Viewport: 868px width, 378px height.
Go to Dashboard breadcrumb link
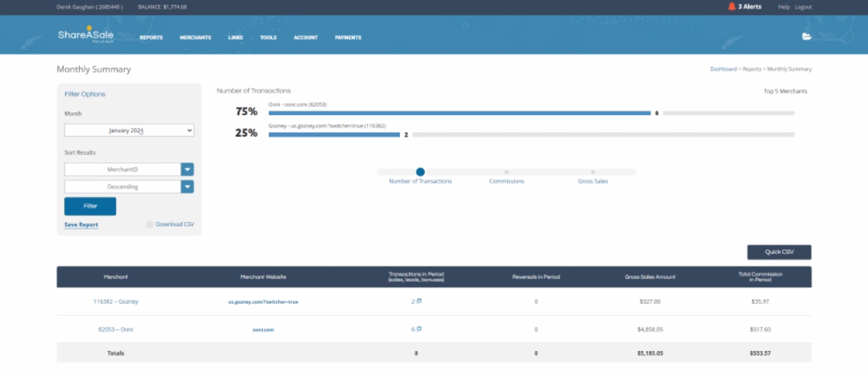click(723, 69)
